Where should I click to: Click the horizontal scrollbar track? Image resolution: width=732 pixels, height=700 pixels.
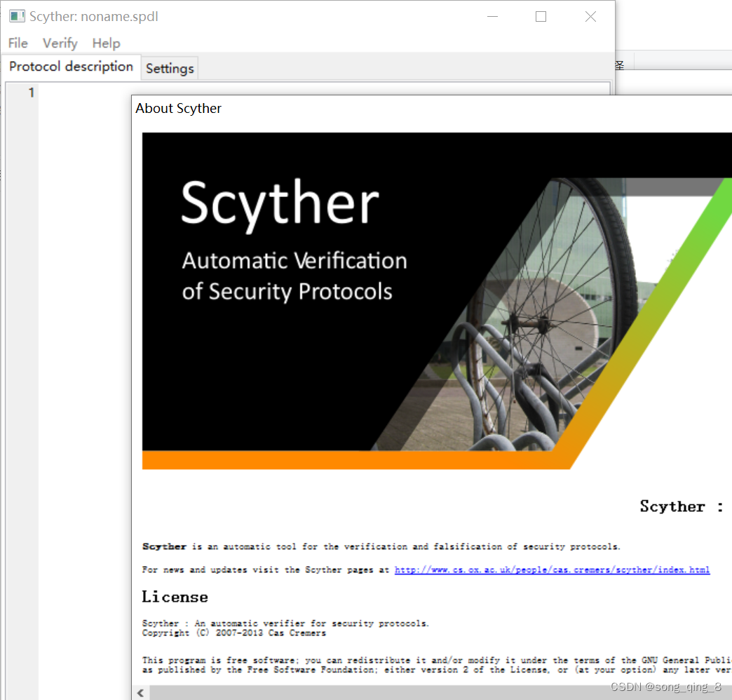[x=421, y=692]
